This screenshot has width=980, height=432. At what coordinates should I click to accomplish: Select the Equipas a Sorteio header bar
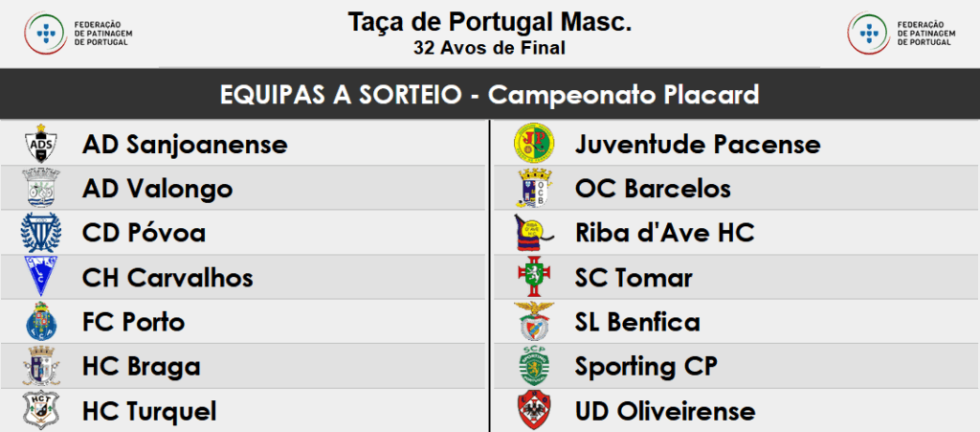click(x=490, y=95)
